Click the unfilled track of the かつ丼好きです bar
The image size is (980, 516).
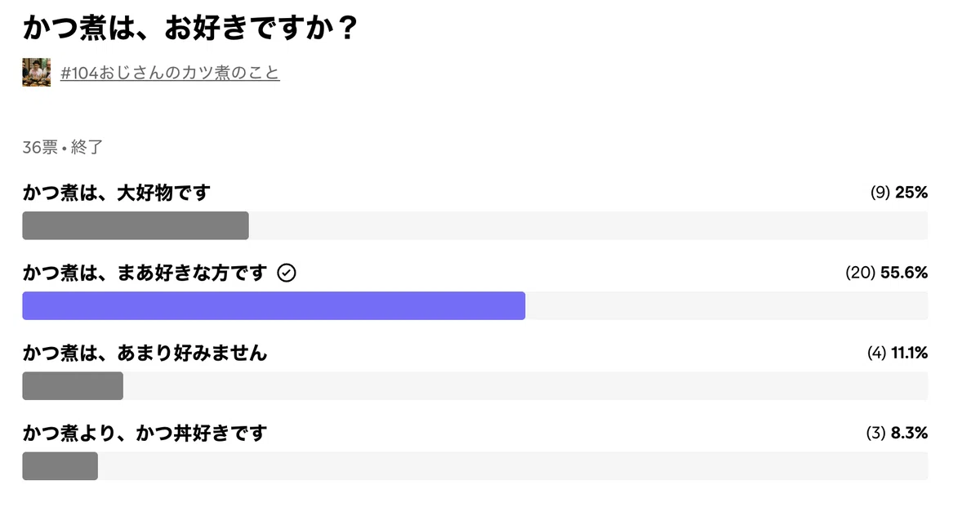click(x=513, y=465)
